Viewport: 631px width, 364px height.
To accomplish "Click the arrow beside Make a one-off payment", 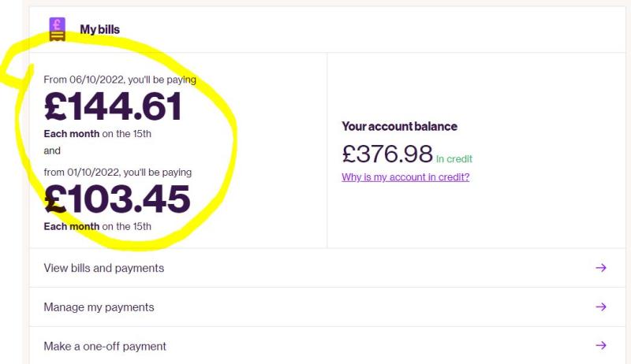I will tap(601, 346).
